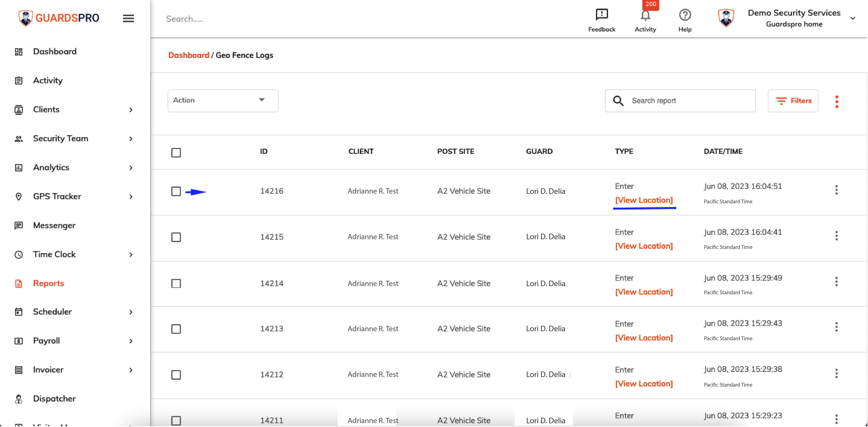The width and height of the screenshot is (868, 427).
Task: View Location for log 14213
Action: coord(644,338)
